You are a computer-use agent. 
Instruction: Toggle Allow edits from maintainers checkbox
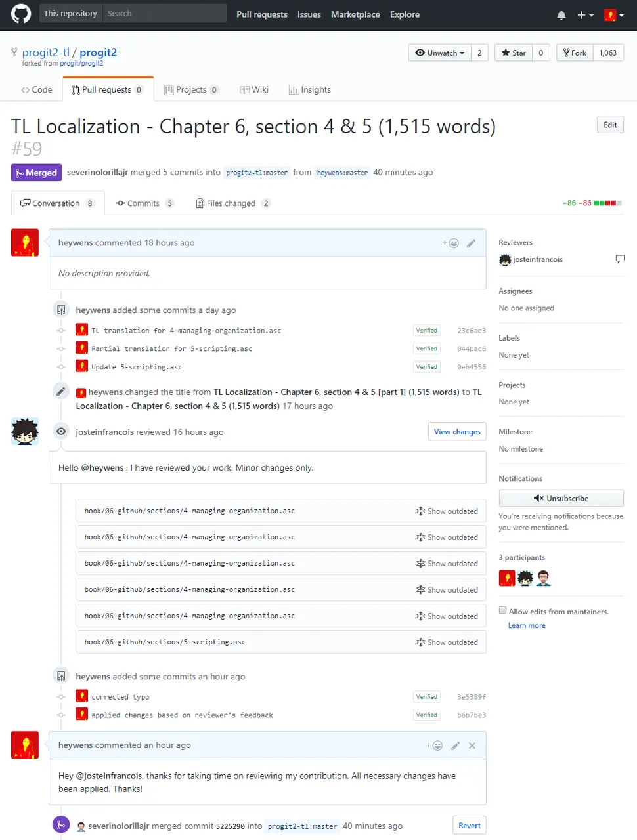click(x=503, y=610)
